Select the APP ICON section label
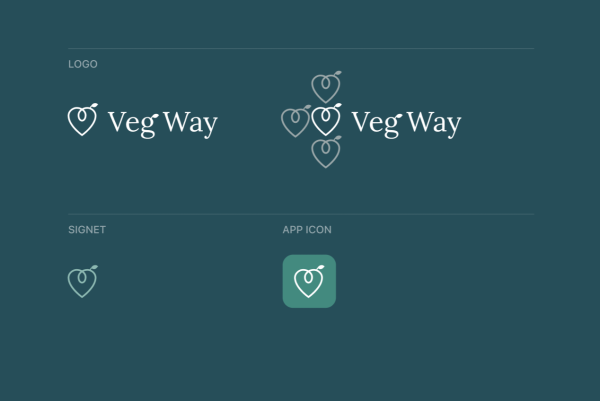 click(307, 230)
